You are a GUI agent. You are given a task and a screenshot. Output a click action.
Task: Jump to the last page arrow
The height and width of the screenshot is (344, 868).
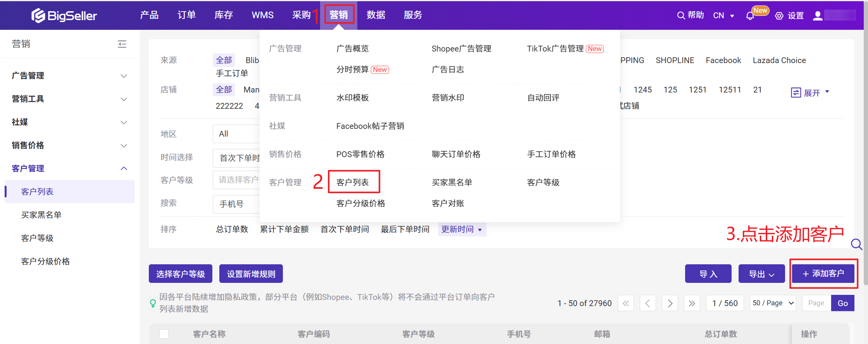point(692,303)
